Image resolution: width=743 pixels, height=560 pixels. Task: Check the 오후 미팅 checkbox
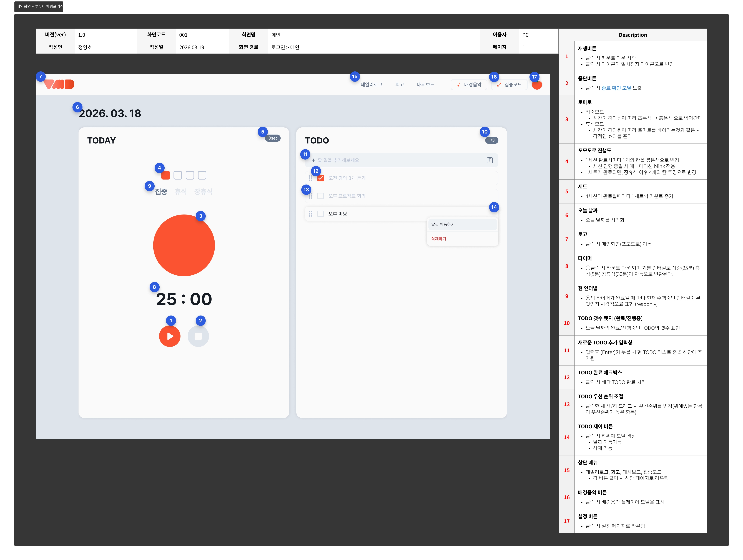[321, 214]
